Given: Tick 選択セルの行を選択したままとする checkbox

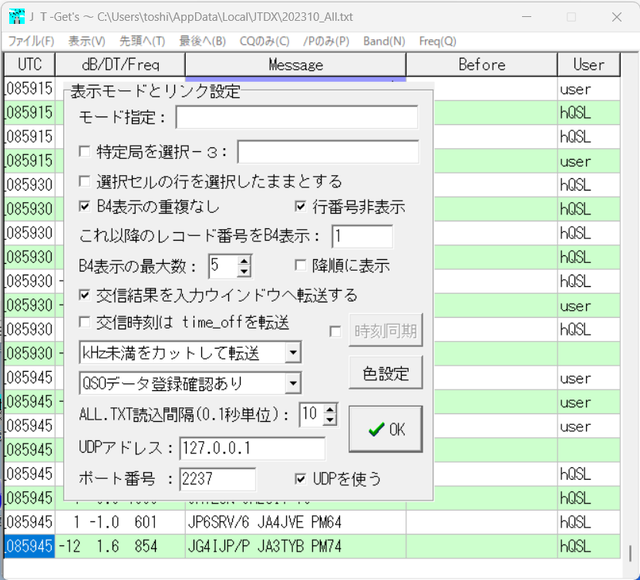Looking at the screenshot, I should [84, 181].
